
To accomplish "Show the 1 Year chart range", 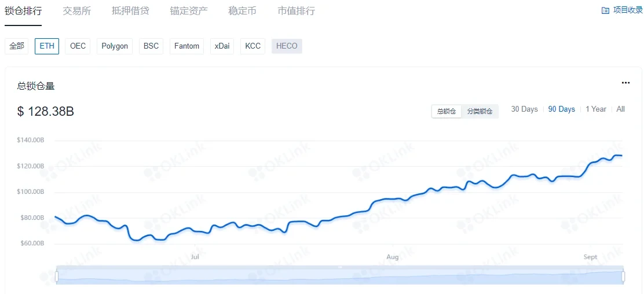I will point(595,109).
